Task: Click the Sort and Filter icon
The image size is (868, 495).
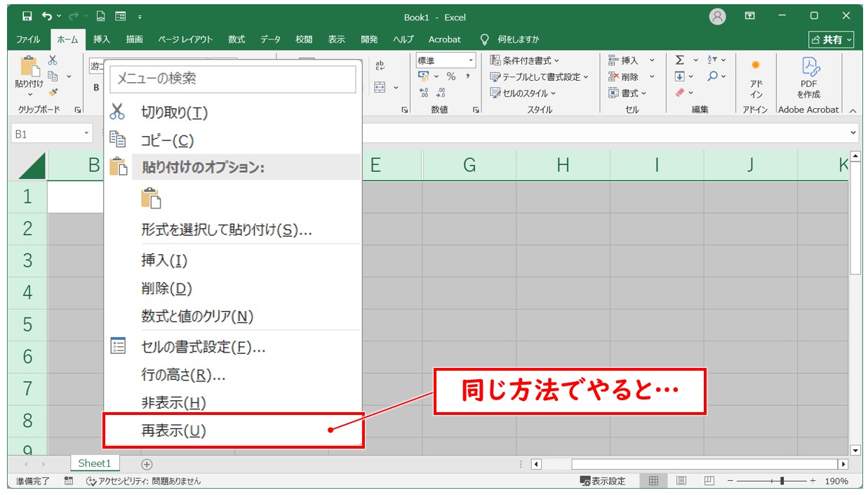Action: point(712,60)
